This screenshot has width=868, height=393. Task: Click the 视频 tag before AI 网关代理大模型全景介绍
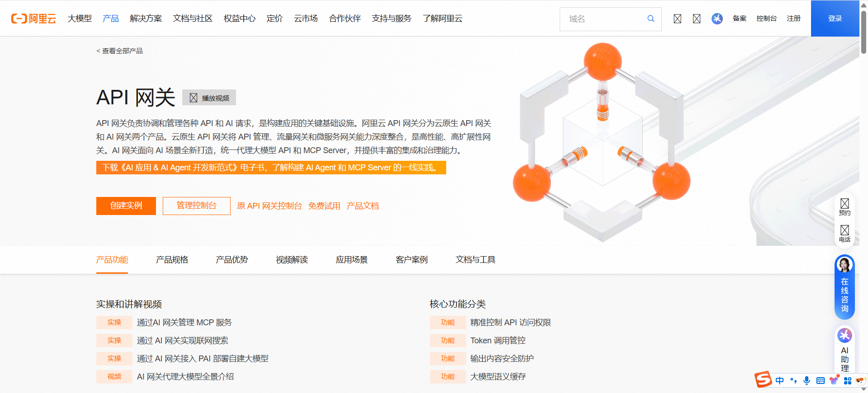click(x=114, y=377)
